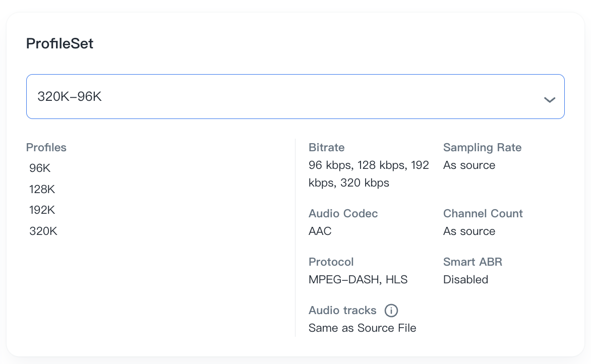The width and height of the screenshot is (591, 364).
Task: Choose the 192K profile in list
Action: coord(42,210)
